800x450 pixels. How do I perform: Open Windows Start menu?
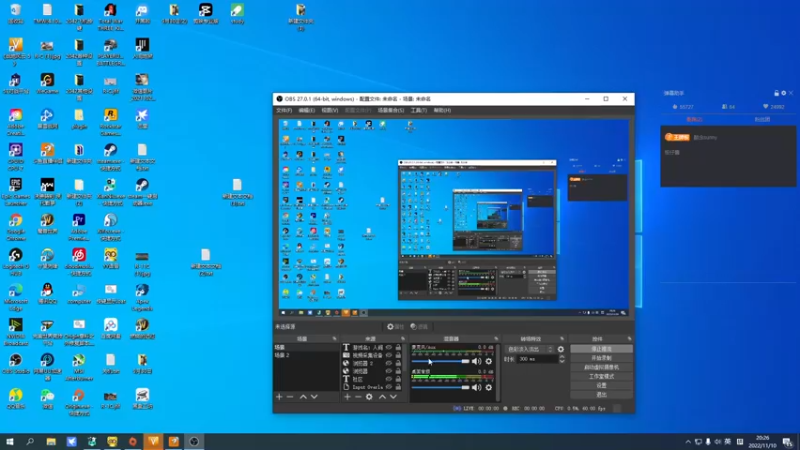click(10, 441)
